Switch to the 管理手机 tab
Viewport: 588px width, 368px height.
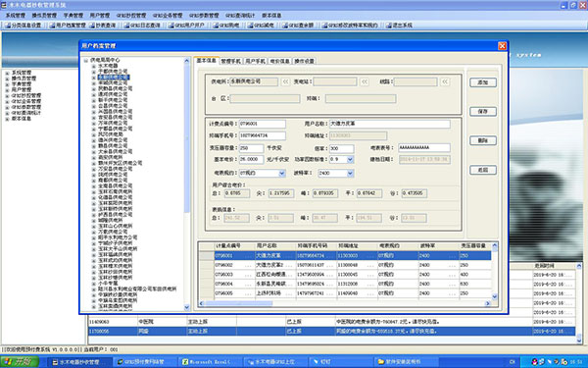[230, 61]
